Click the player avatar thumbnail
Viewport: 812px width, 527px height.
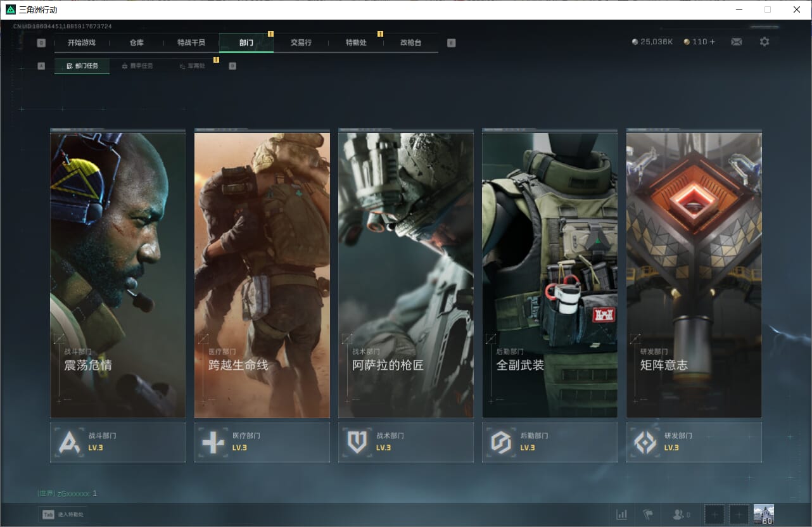point(763,514)
